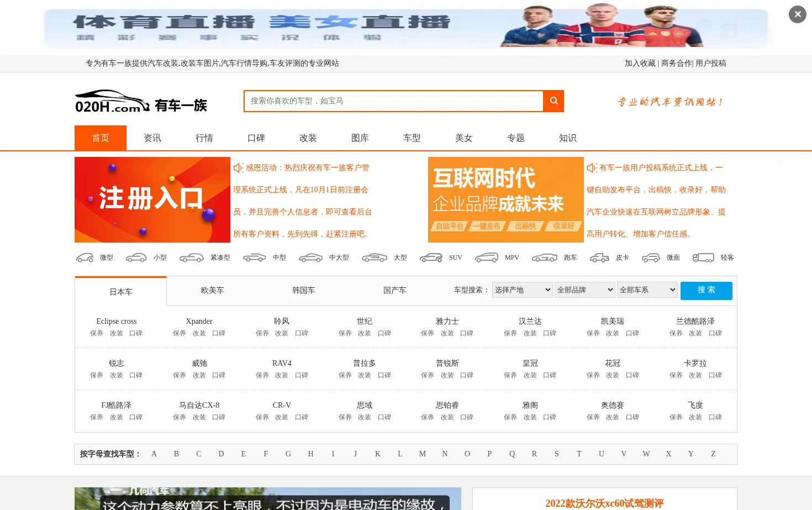Image resolution: width=812 pixels, height=510 pixels.
Task: Open the 互联网时代 orange banner
Action: click(x=506, y=200)
